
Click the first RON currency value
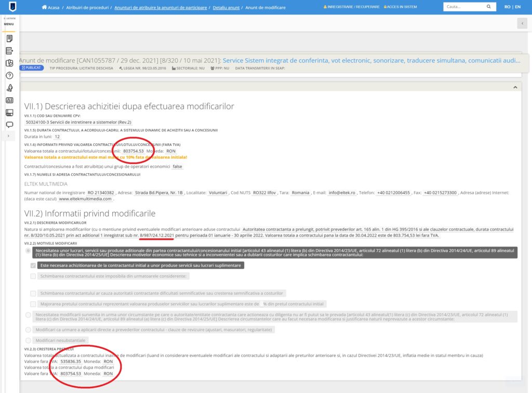click(x=171, y=151)
